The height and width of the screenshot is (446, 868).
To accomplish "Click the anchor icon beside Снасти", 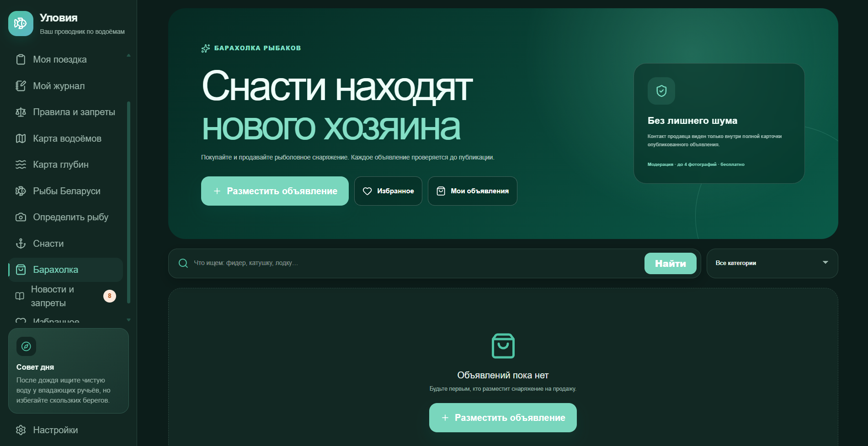I will click(x=21, y=244).
